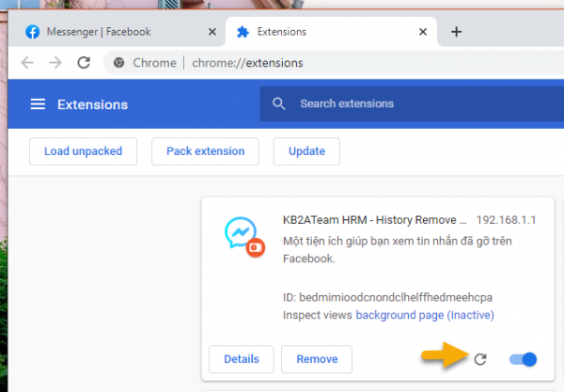This screenshot has width=564, height=392.
Task: Click the puzzle-piece icon on Extensions tab
Action: 243,32
